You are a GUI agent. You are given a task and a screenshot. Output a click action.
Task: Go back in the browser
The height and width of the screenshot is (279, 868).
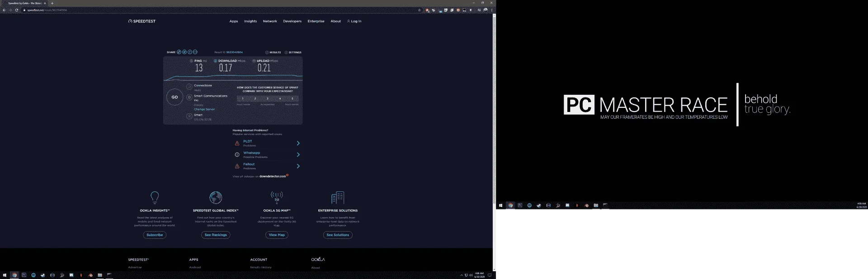pos(4,10)
